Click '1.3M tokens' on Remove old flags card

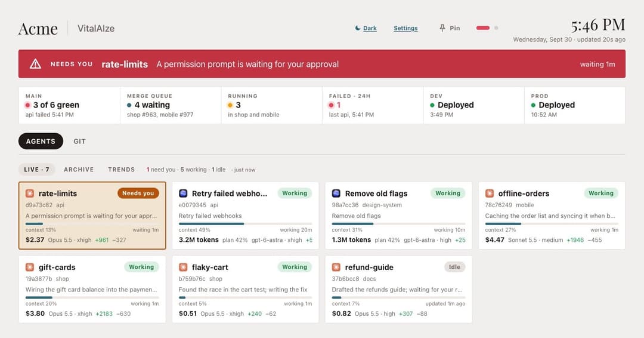point(351,239)
